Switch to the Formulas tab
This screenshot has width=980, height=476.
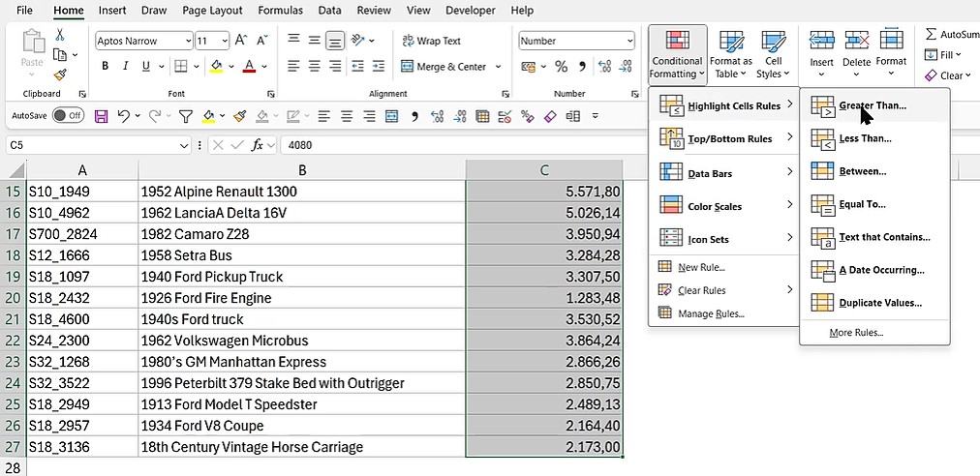click(280, 10)
